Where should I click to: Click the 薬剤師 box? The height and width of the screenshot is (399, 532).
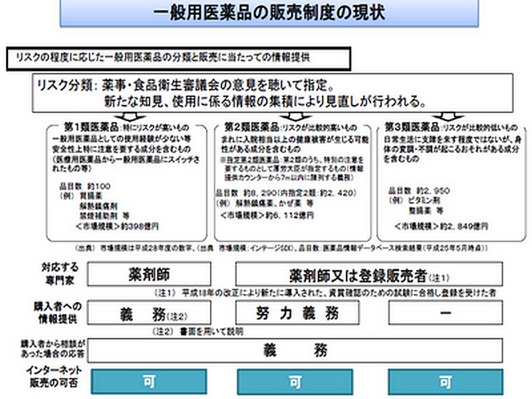pyautogui.click(x=149, y=273)
